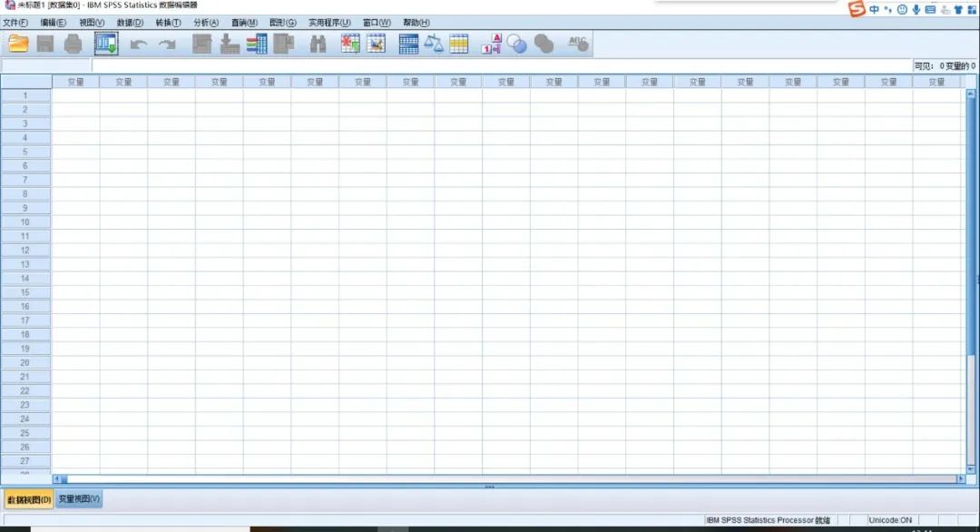Open the 视图(V) menu
Screen dimensions: 980x532
[92, 23]
